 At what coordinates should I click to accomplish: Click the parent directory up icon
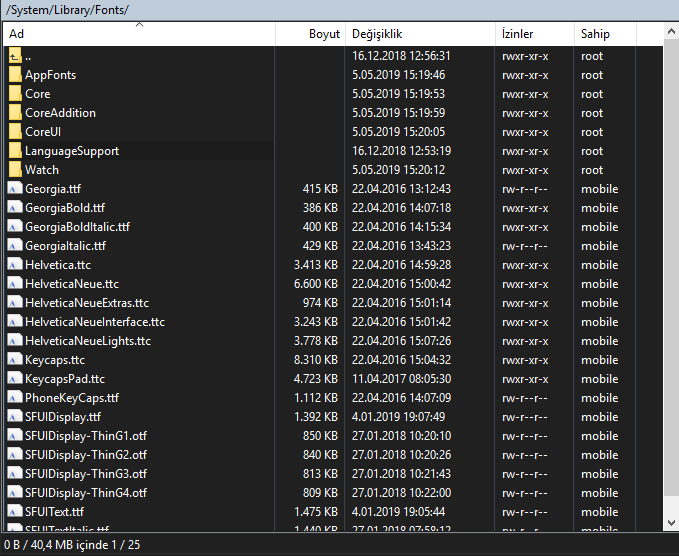click(x=14, y=56)
